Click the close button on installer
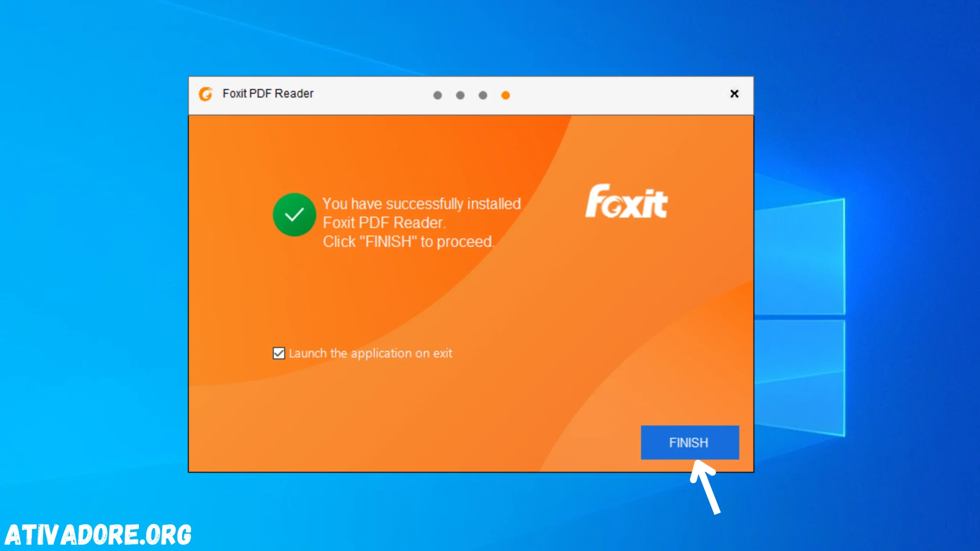This screenshot has height=551, width=980. 733,94
